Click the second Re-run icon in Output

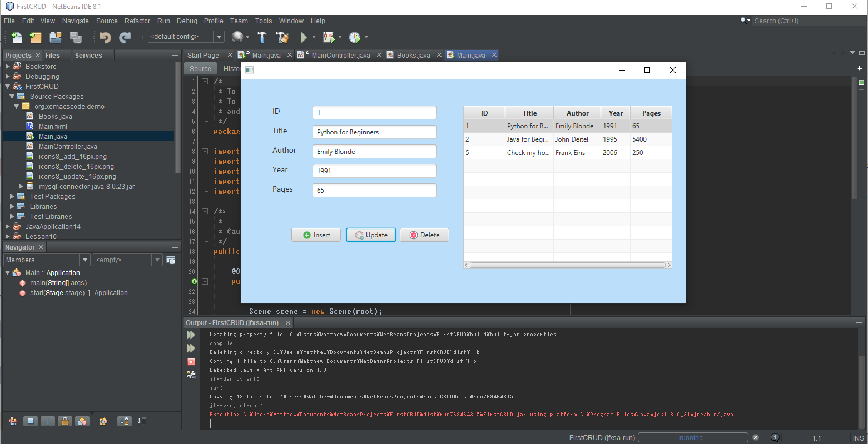tap(191, 348)
